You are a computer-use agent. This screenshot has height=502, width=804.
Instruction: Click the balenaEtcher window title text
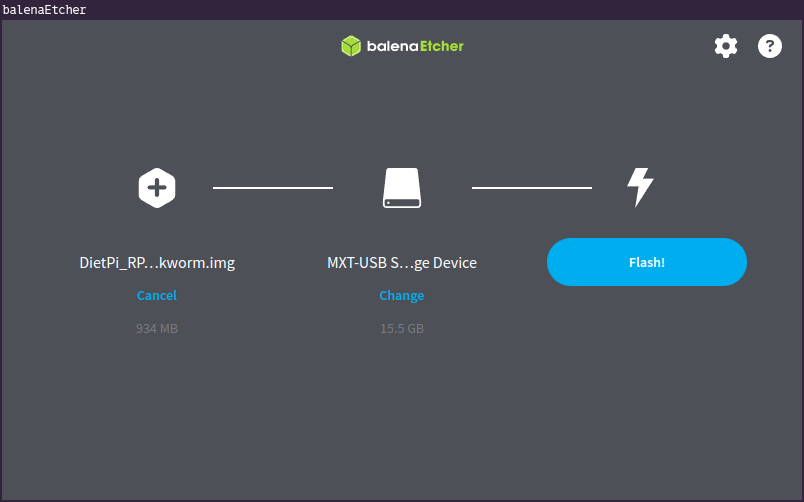click(x=44, y=10)
